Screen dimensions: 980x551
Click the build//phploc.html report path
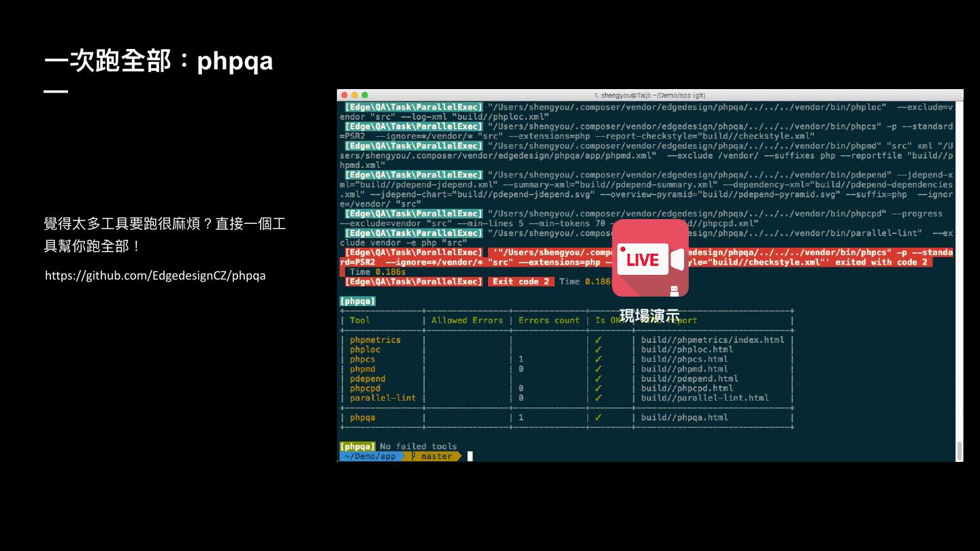pos(687,350)
